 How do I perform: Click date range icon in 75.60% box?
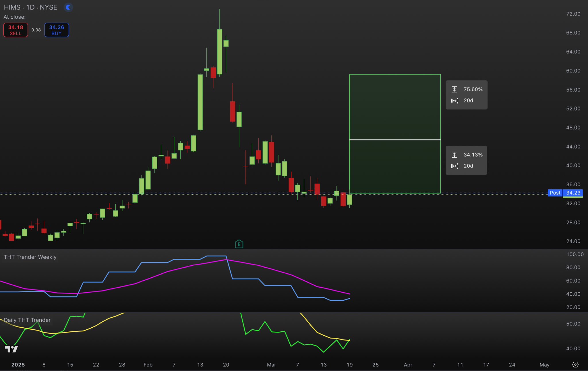tap(454, 101)
